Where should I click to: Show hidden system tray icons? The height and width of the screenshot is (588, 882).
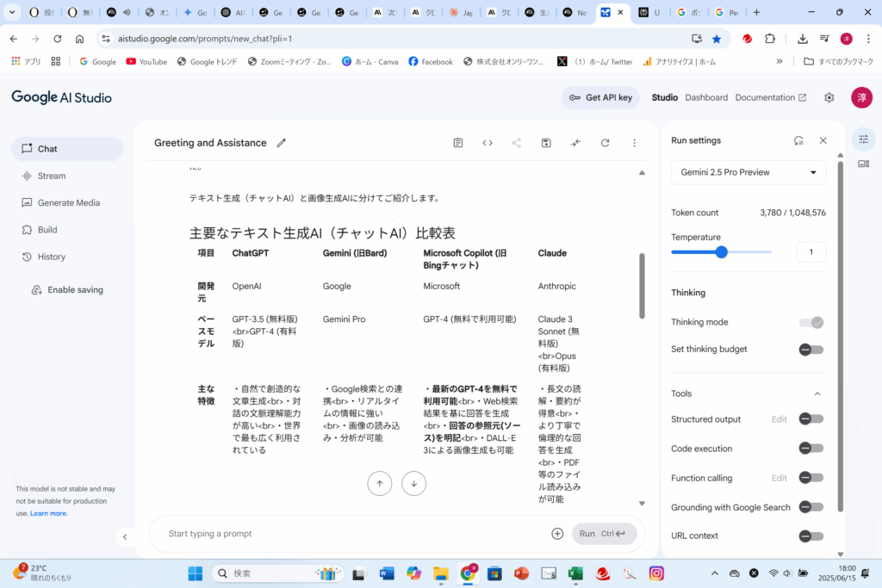point(714,573)
